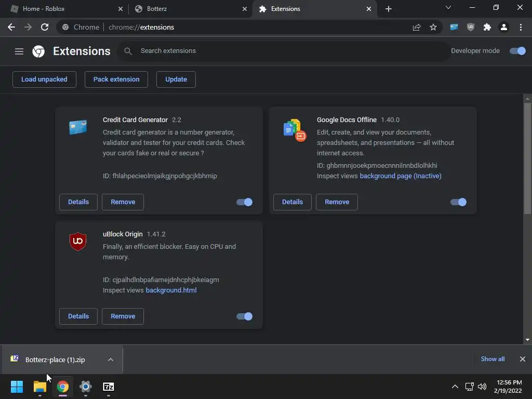Open uBlock Origin toolbar extension icon
Viewport: 532px width, 399px height.
pos(471,27)
